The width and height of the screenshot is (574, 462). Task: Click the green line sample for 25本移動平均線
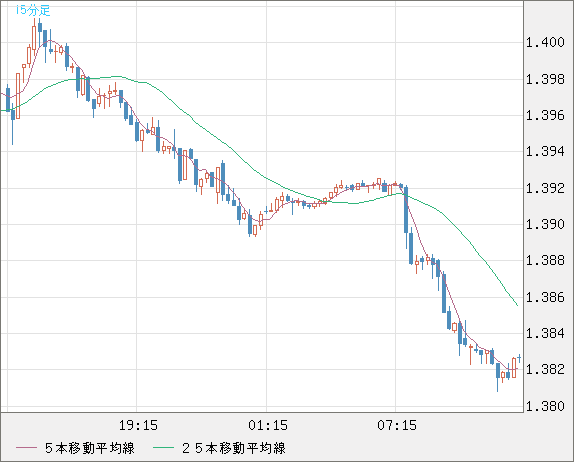(163, 448)
